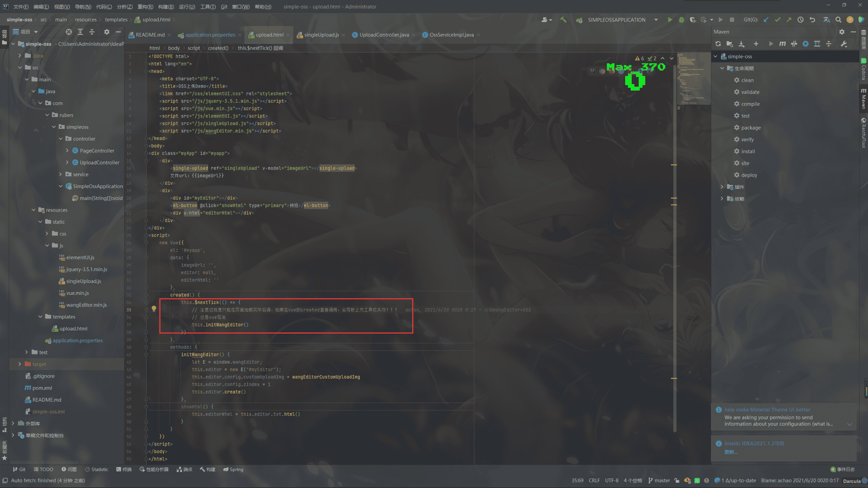This screenshot has width=868, height=488.
Task: Click the code minimap thumbnail
Action: pyautogui.click(x=693, y=79)
